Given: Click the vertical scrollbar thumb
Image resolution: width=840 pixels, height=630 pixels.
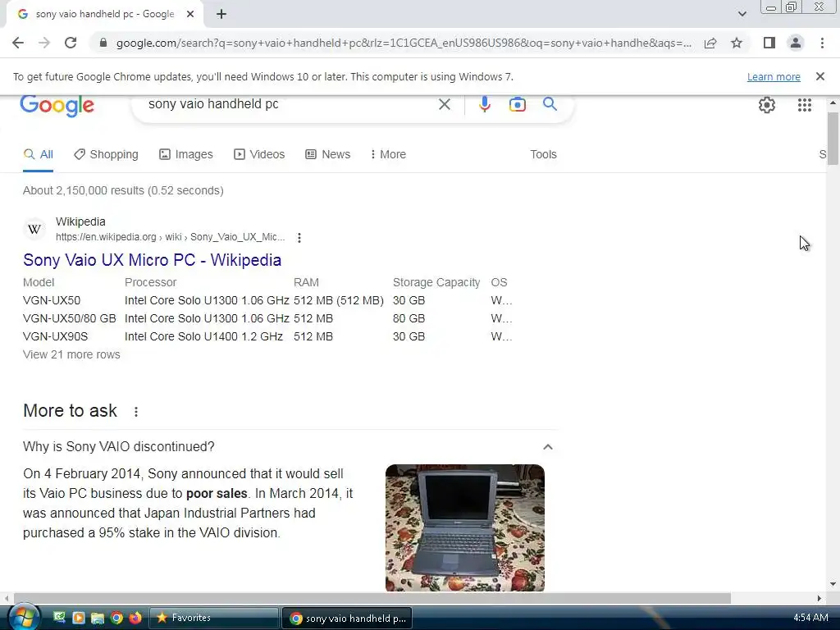Looking at the screenshot, I should click(833, 138).
